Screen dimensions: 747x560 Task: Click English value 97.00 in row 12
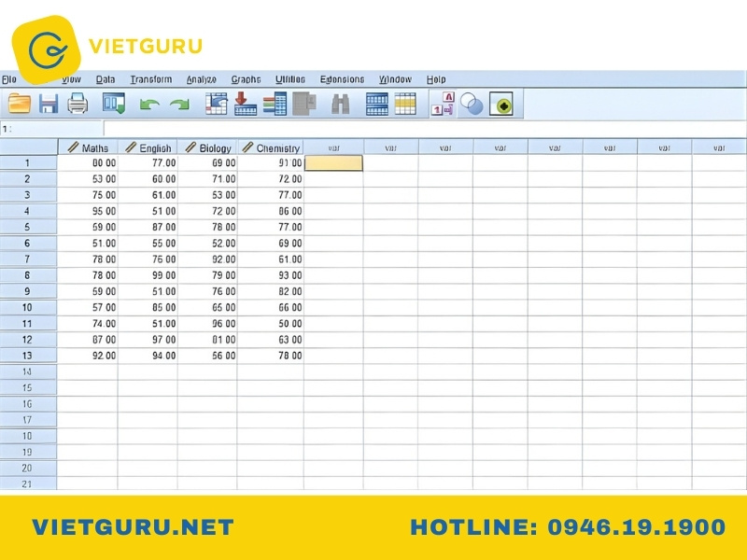[x=148, y=340]
